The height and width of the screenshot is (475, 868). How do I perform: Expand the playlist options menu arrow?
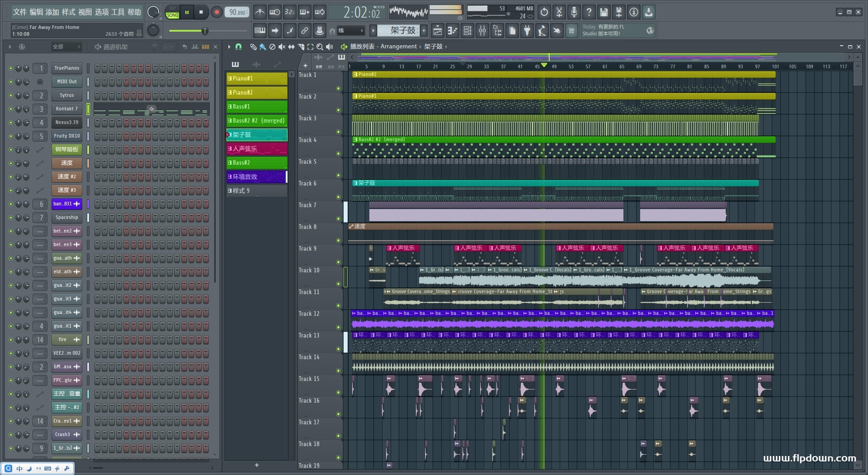(229, 47)
